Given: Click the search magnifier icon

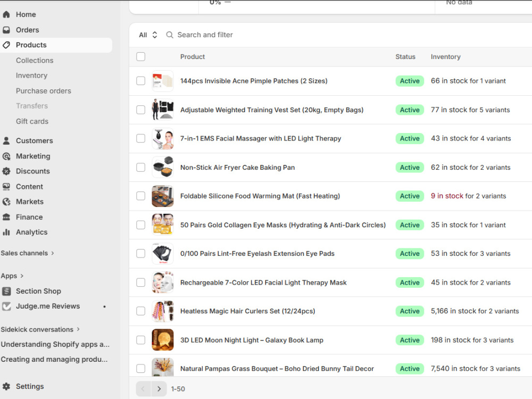Looking at the screenshot, I should point(170,35).
